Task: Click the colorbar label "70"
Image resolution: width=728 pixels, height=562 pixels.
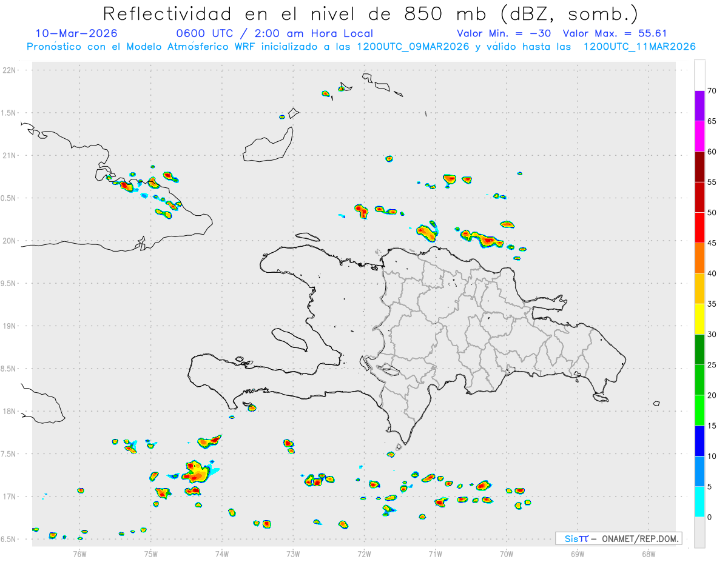Action: click(x=712, y=91)
